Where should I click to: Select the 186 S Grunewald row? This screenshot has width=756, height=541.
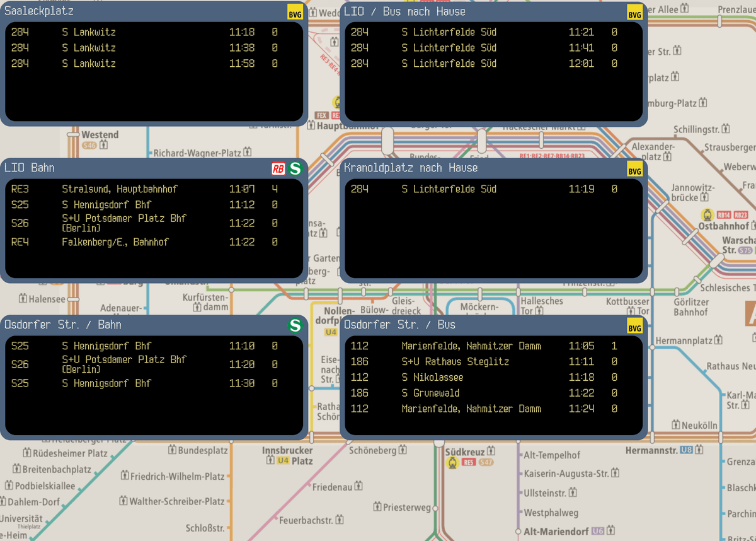tap(493, 393)
